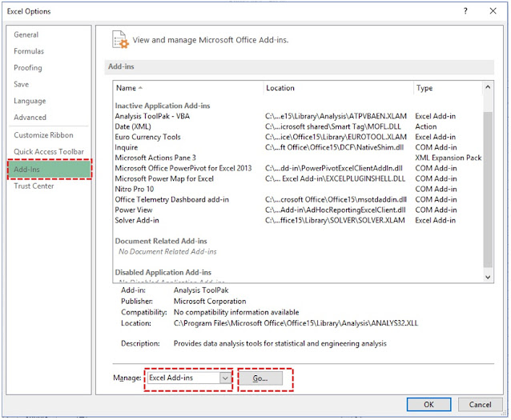Select Analysis ToolPak - VBA add-in
This screenshot has height=420, width=511.
point(298,116)
